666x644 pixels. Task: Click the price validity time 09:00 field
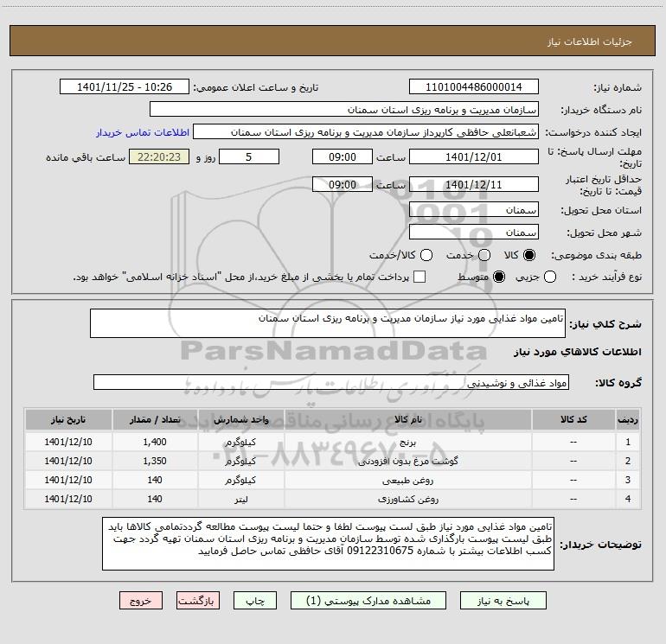coord(343,184)
